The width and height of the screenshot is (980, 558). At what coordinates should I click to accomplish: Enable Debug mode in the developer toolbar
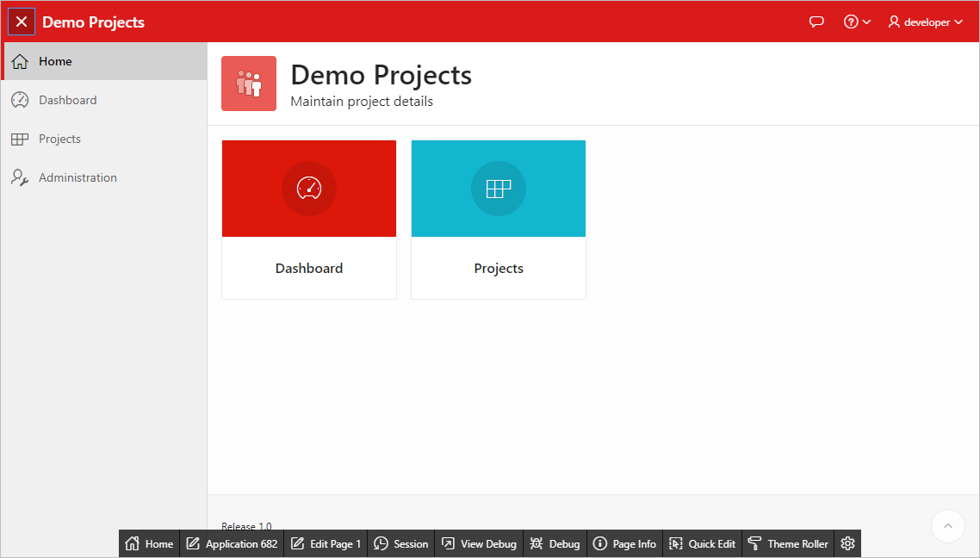(555, 543)
